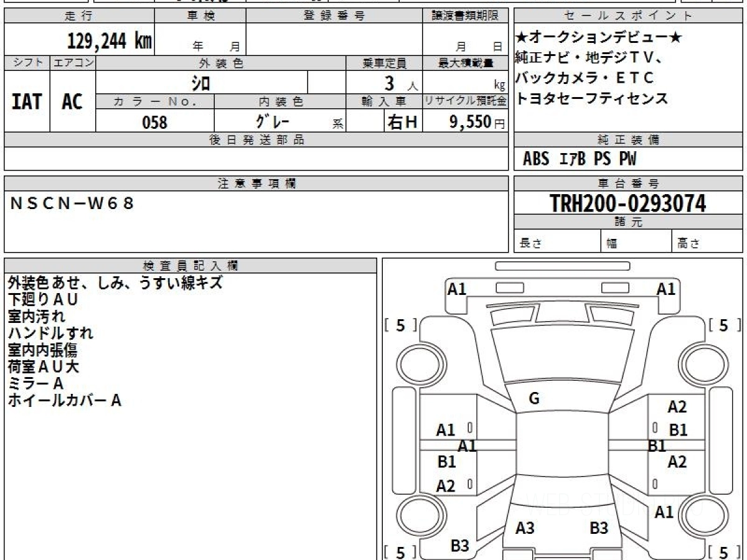Screen dimensions: 747x560
Task: Select the note 下廻りAU
Action: [43, 300]
